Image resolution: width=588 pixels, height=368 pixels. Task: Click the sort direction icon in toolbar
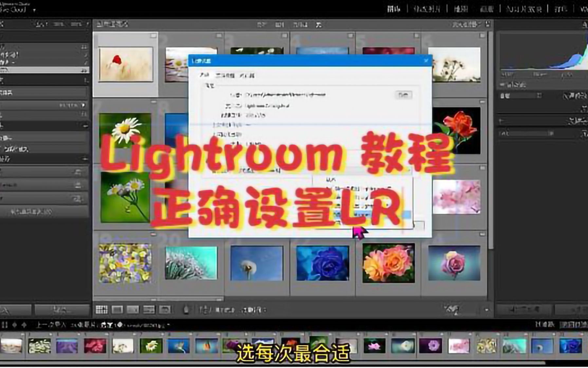pos(205,310)
